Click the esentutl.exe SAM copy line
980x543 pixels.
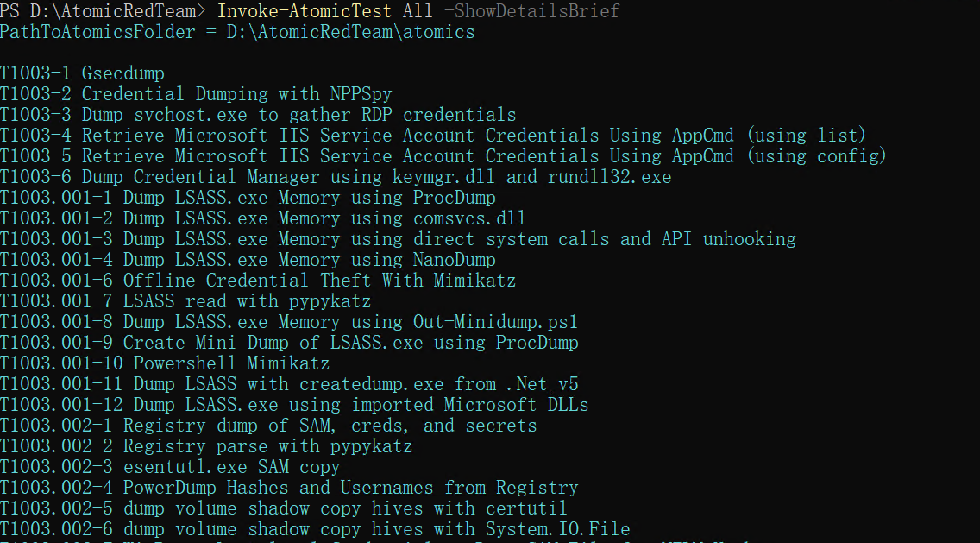click(x=170, y=467)
